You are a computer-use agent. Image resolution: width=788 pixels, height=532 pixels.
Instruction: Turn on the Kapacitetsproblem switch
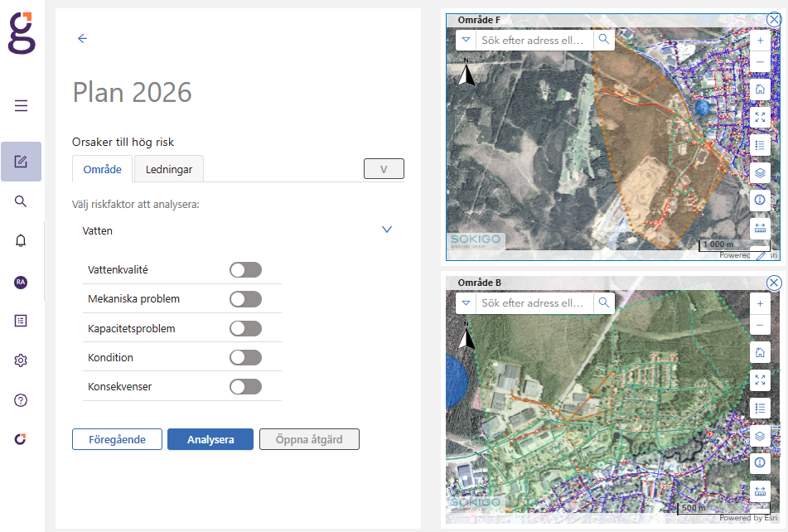245,328
